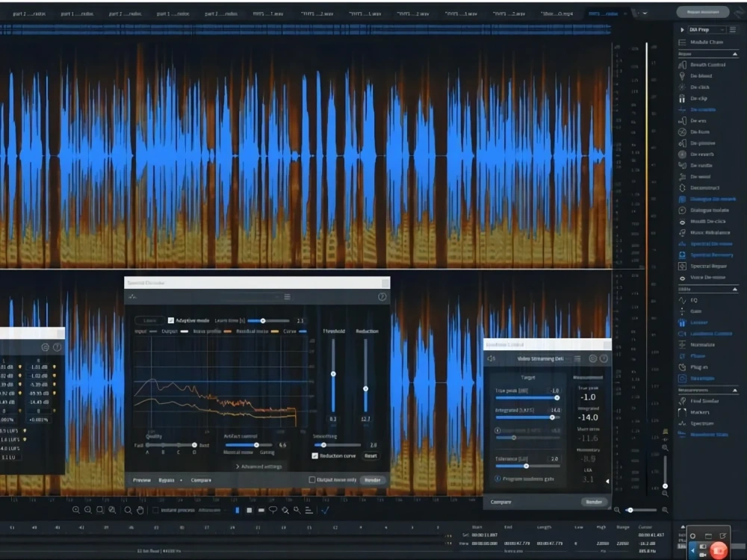Toggle Adaptive mode checkbox
Screen dimensions: 747x560
(170, 320)
